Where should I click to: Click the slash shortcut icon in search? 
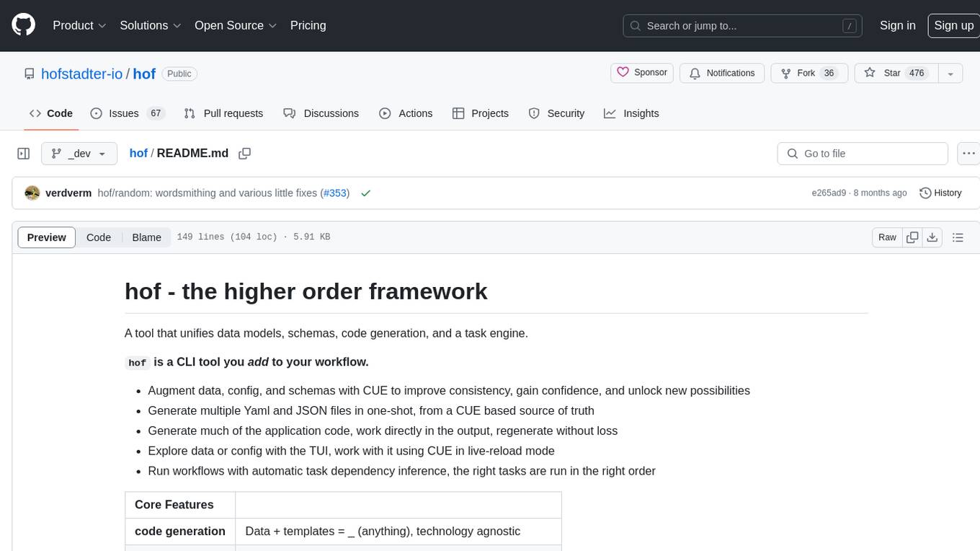(x=850, y=26)
